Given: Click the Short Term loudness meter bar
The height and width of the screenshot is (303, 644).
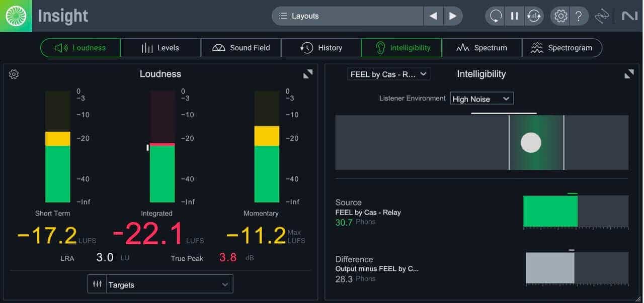Looking at the screenshot, I should (x=58, y=146).
